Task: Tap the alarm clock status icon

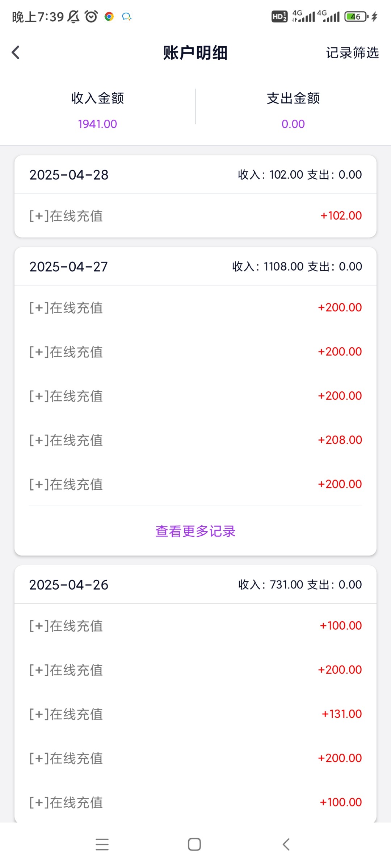Action: [x=91, y=17]
